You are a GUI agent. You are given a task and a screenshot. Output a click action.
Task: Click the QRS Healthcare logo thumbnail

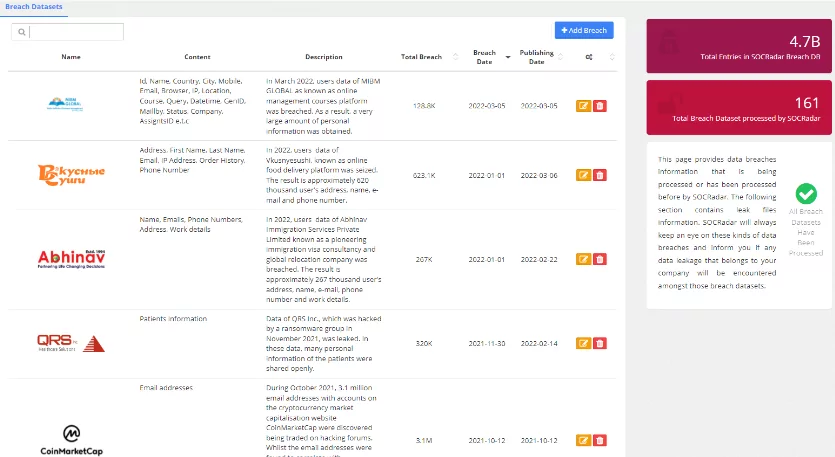click(71, 344)
